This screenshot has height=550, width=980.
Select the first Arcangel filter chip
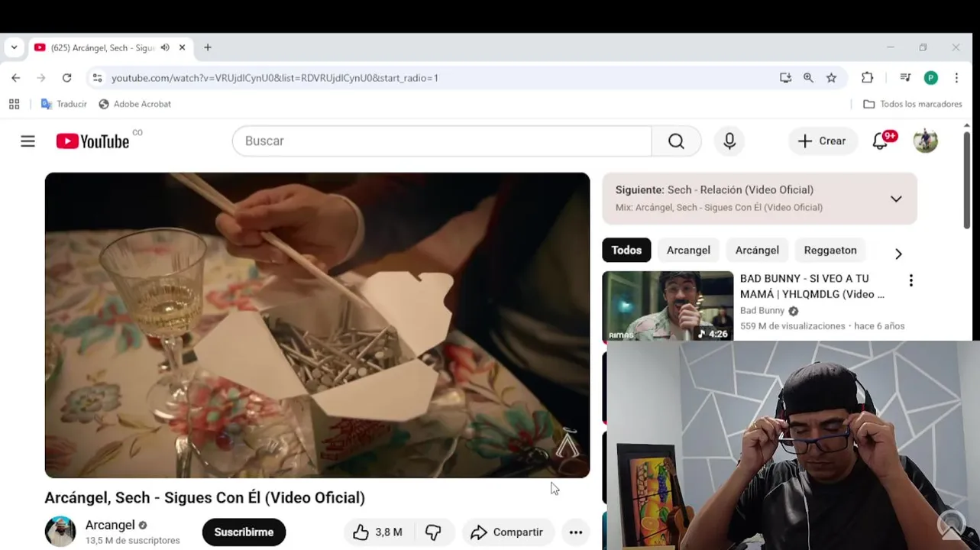688,251
